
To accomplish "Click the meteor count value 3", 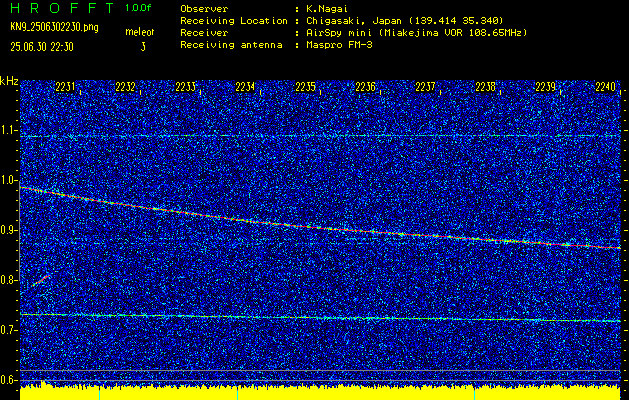I will point(143,47).
